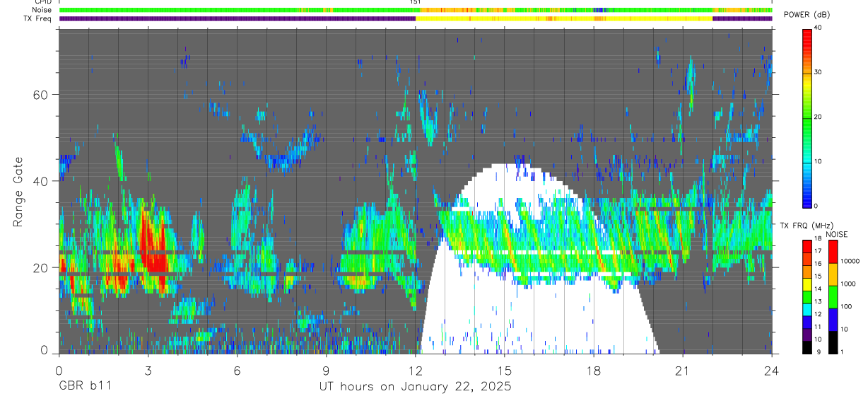Select the black bottom segment of TX FRQ scale

tap(807, 347)
